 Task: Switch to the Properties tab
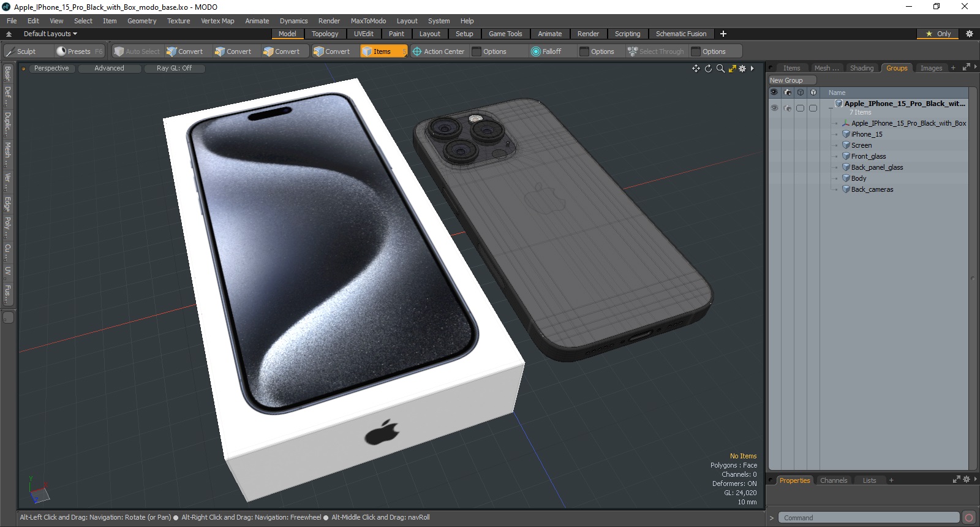click(x=794, y=480)
